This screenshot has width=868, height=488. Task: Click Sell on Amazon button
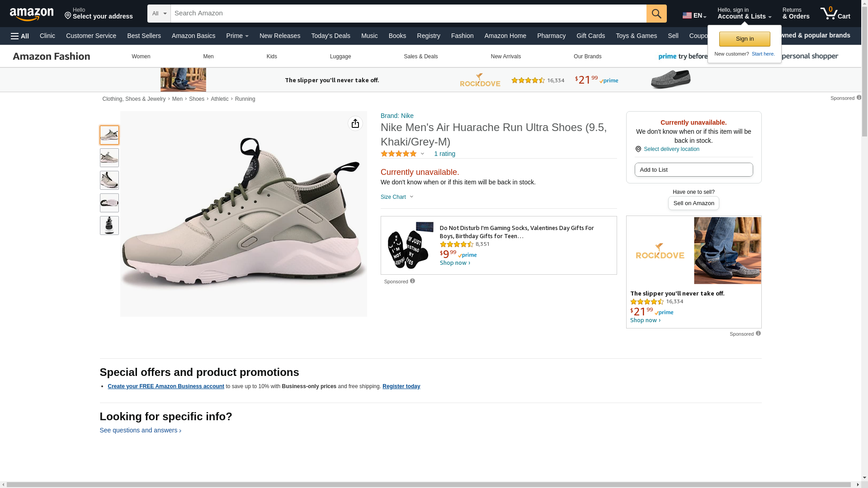pos(693,203)
